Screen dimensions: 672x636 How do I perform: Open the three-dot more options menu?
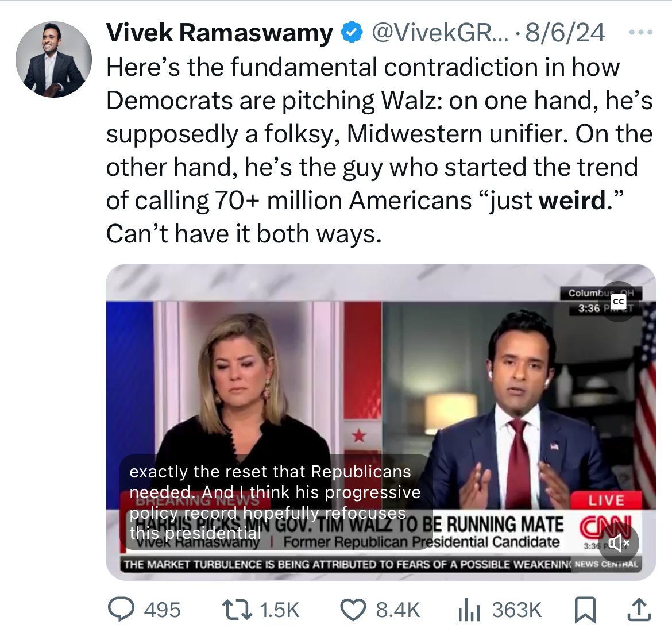click(x=641, y=33)
